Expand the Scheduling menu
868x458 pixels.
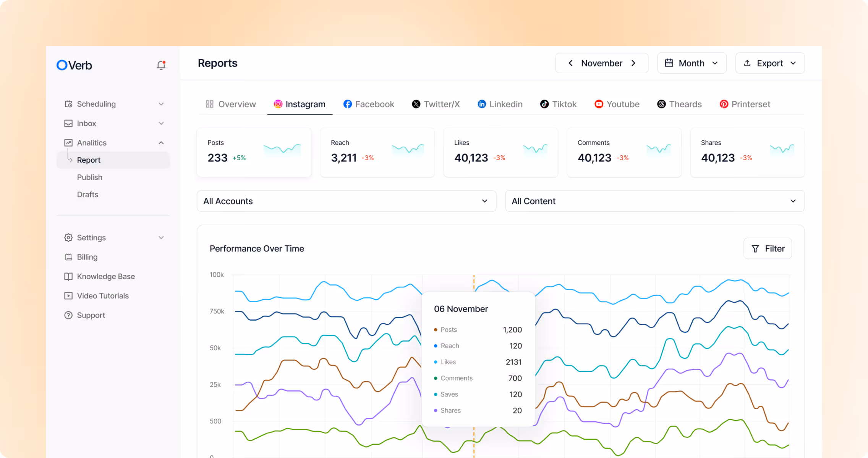161,104
